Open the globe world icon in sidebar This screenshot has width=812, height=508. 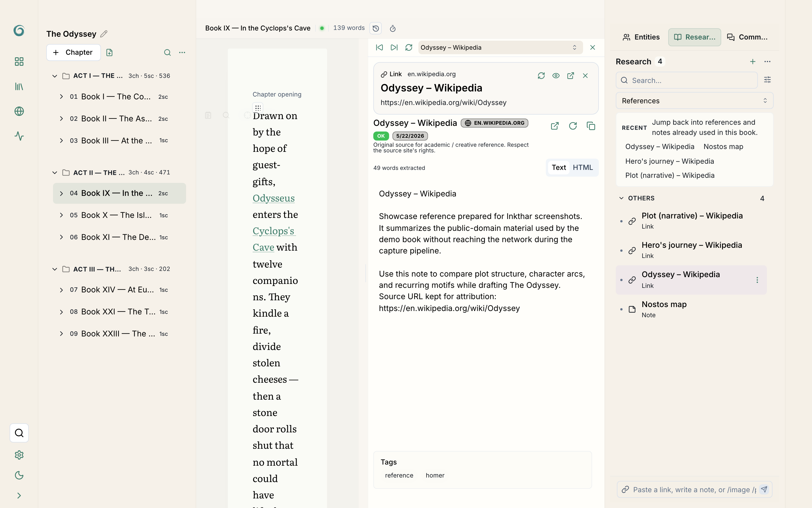click(19, 111)
